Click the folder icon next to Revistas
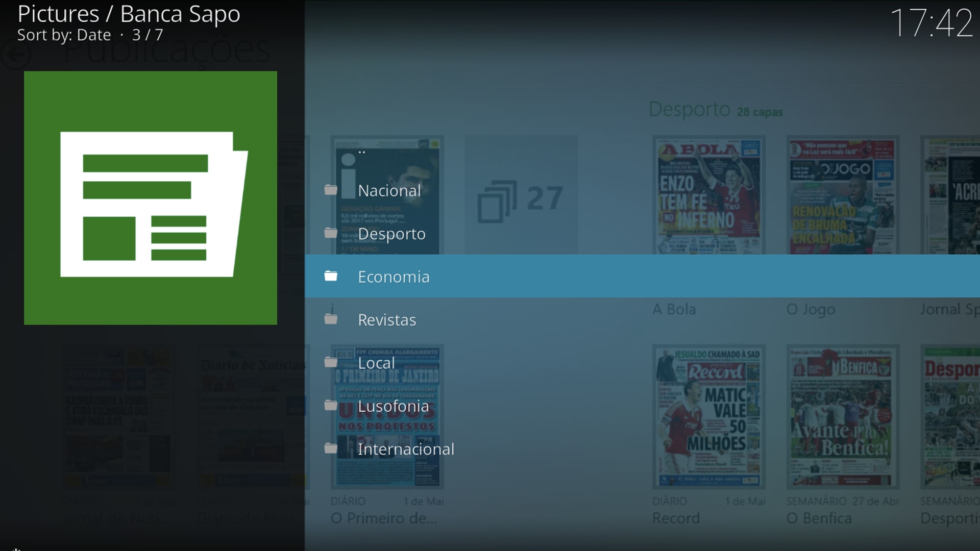This screenshot has width=980, height=551. (x=331, y=319)
